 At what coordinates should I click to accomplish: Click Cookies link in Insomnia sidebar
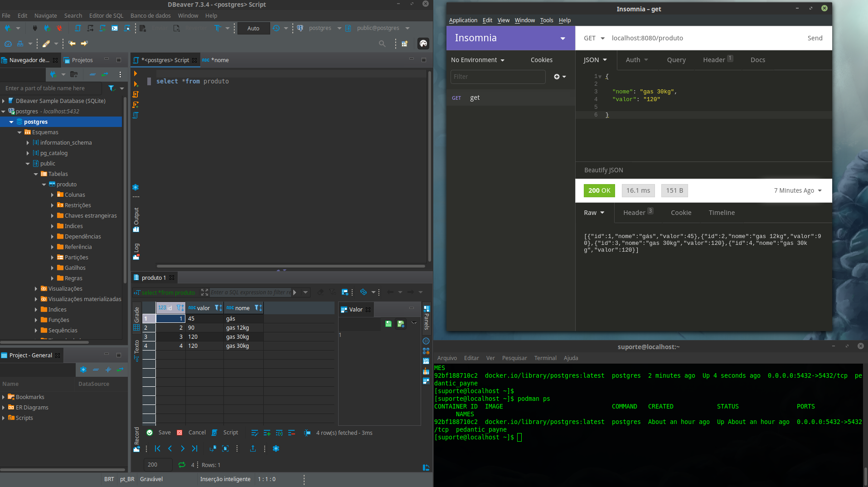(541, 60)
